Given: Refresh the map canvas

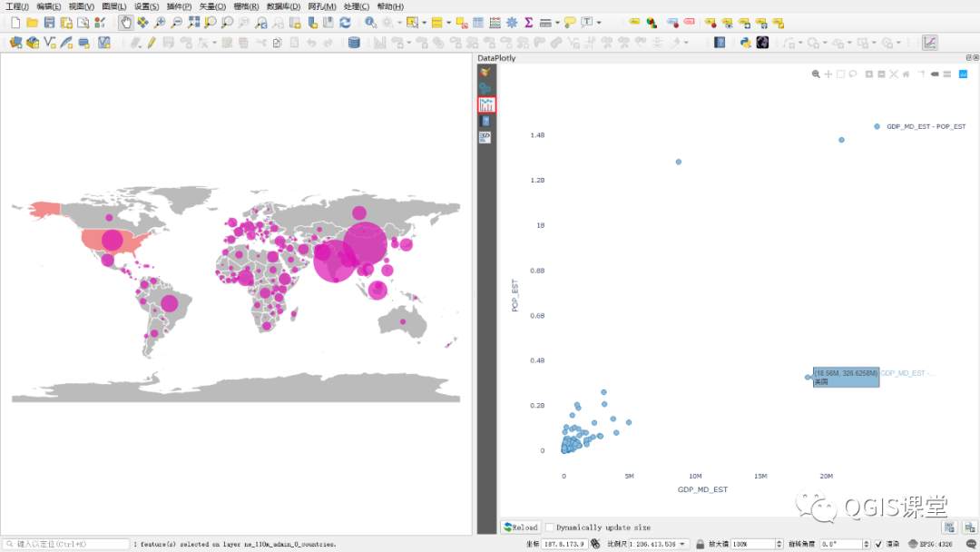Looking at the screenshot, I should (345, 23).
